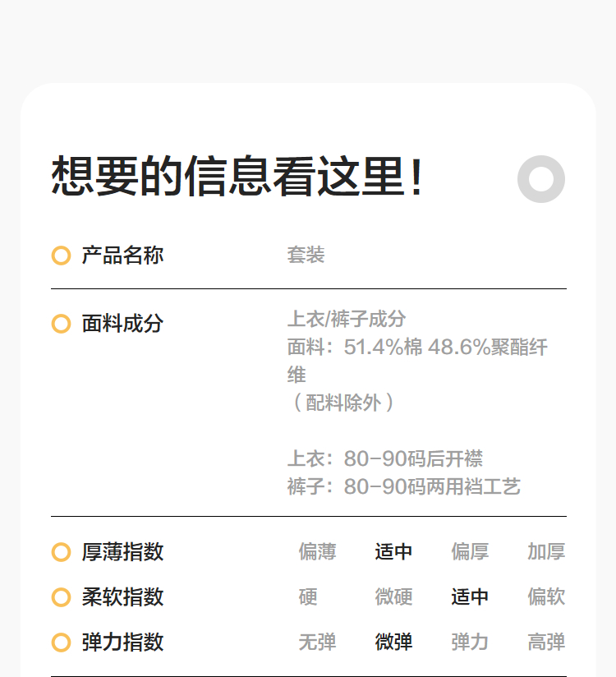This screenshot has height=677, width=616.
Task: Select 硬 softness option
Action: pos(308,597)
